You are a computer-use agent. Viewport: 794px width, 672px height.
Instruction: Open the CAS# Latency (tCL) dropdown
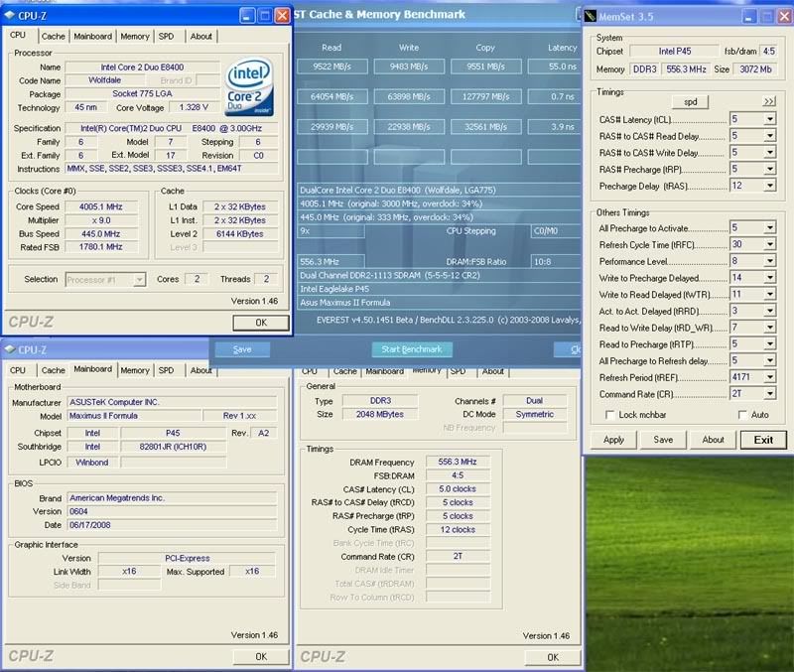(x=770, y=119)
